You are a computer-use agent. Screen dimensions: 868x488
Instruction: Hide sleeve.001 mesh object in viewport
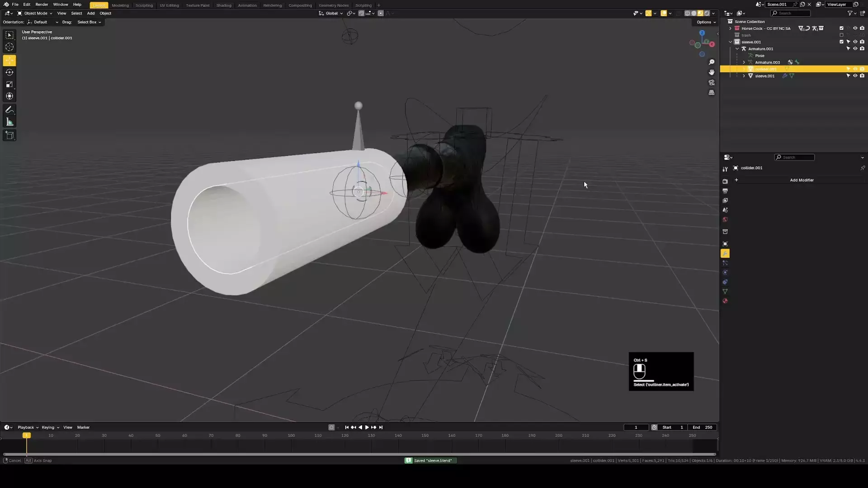[x=855, y=76]
